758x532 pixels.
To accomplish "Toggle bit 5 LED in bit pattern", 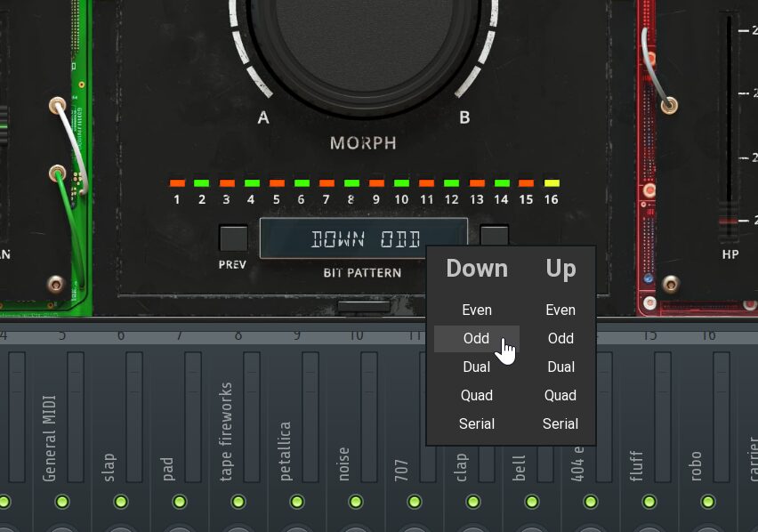I will pyautogui.click(x=277, y=183).
